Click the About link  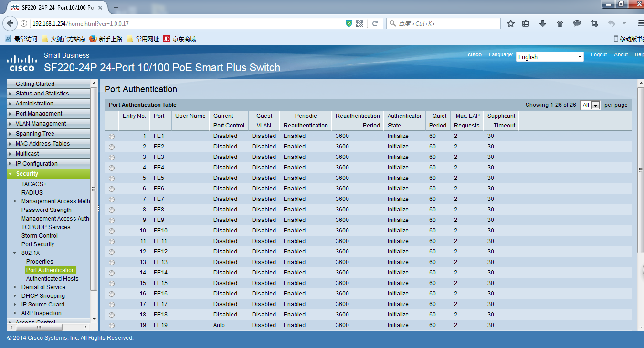tap(621, 54)
